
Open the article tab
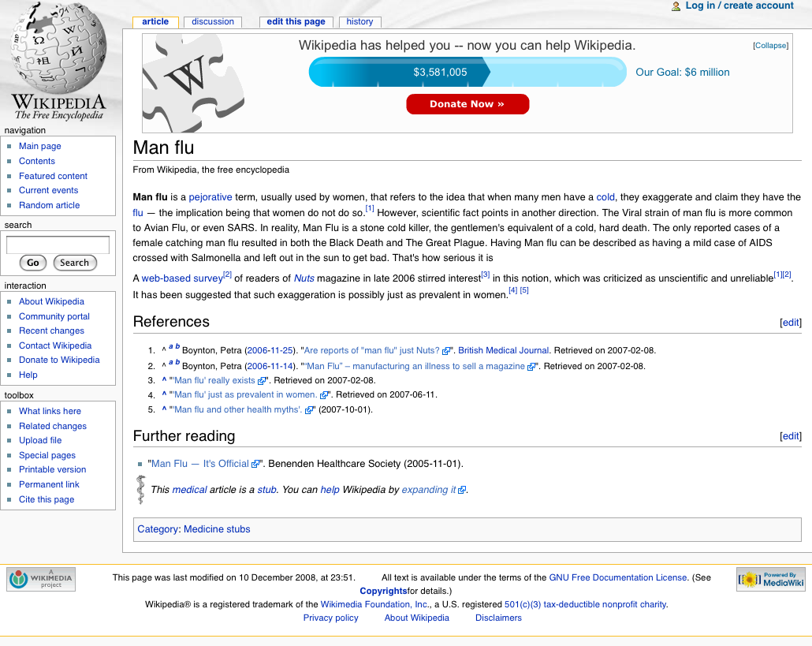pyautogui.click(x=155, y=22)
